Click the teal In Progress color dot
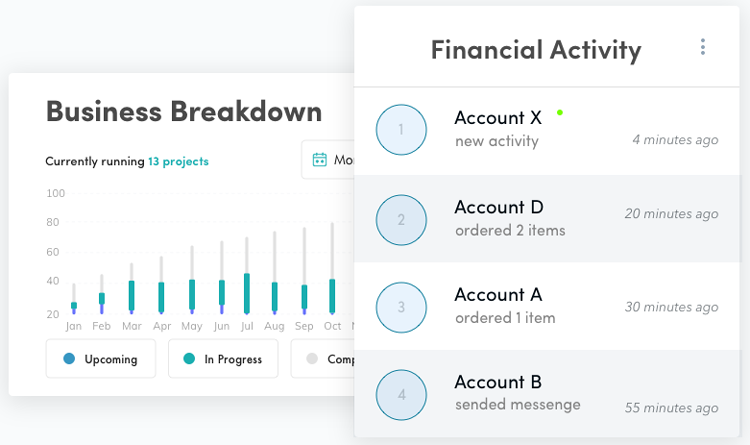750x445 pixels. pyautogui.click(x=189, y=358)
